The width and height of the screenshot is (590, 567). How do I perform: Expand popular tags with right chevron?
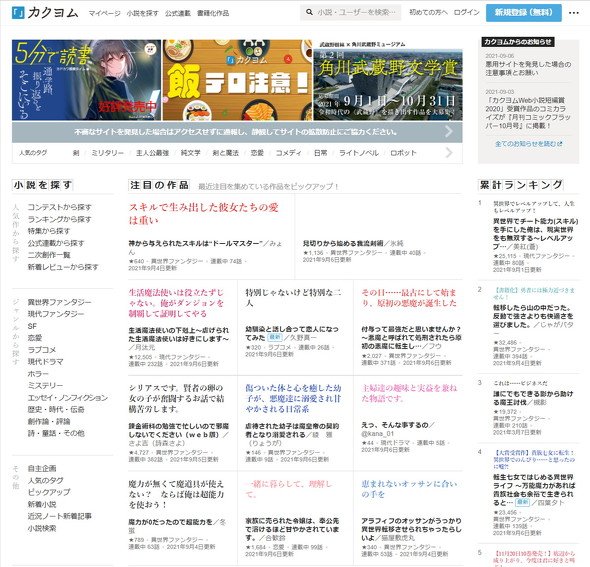coord(449,153)
